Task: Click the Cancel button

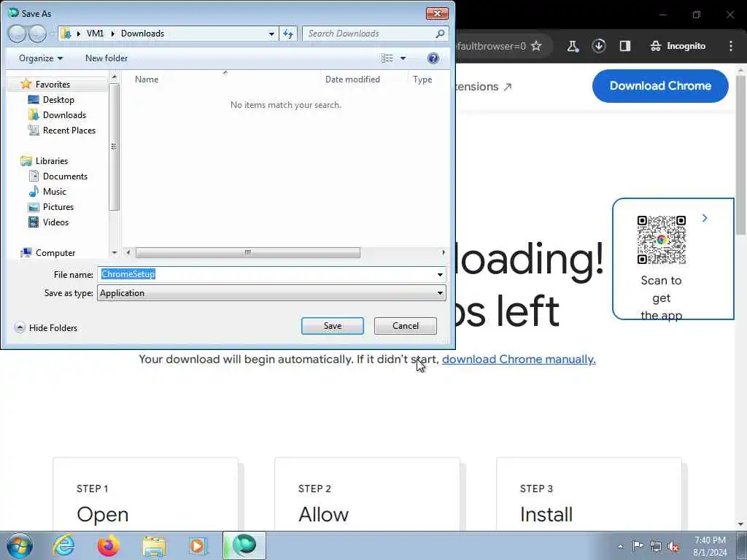Action: pos(406,326)
